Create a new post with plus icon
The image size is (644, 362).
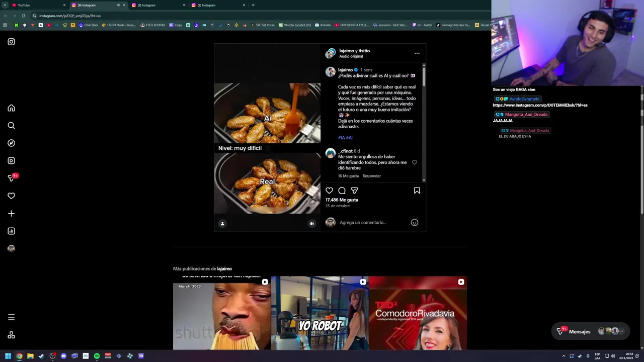(x=11, y=214)
